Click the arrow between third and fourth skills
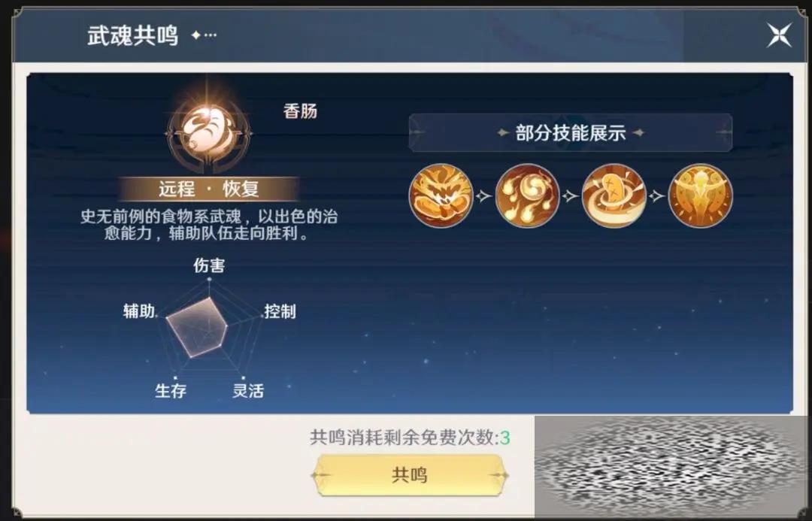The image size is (812, 521). (x=656, y=195)
